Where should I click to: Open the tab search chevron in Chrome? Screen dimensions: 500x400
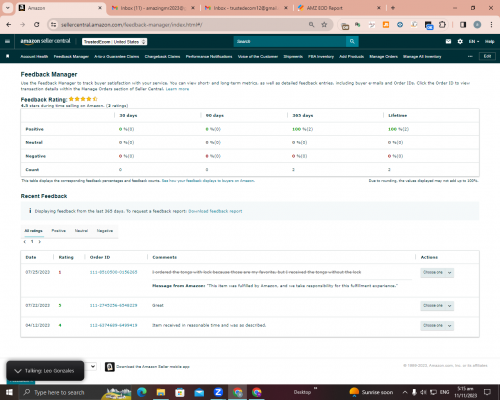pyautogui.click(x=7, y=8)
